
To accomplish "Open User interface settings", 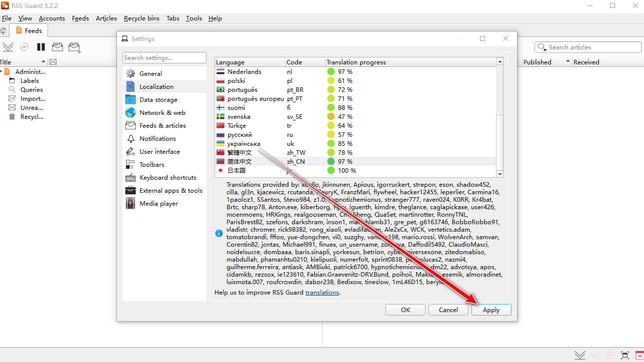I will 164,151.
